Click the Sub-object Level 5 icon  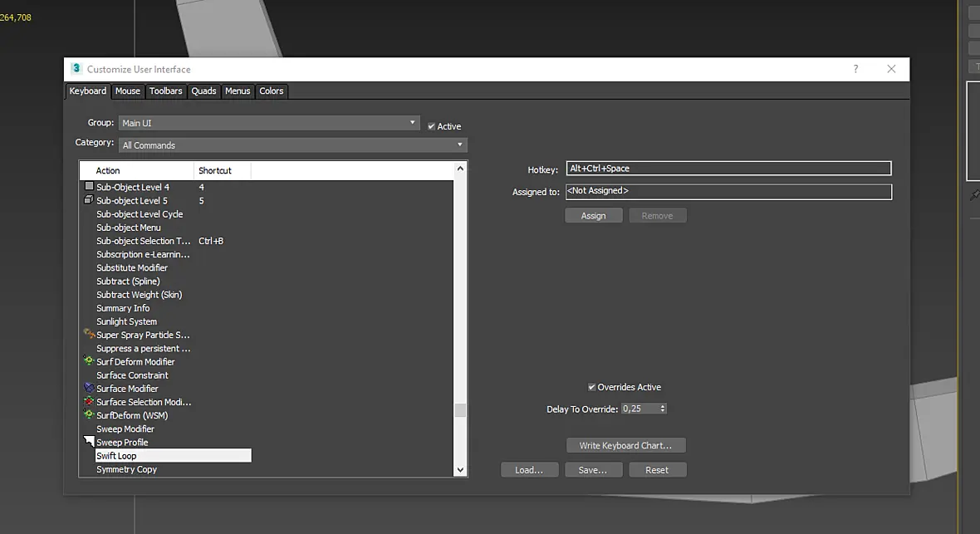point(89,200)
